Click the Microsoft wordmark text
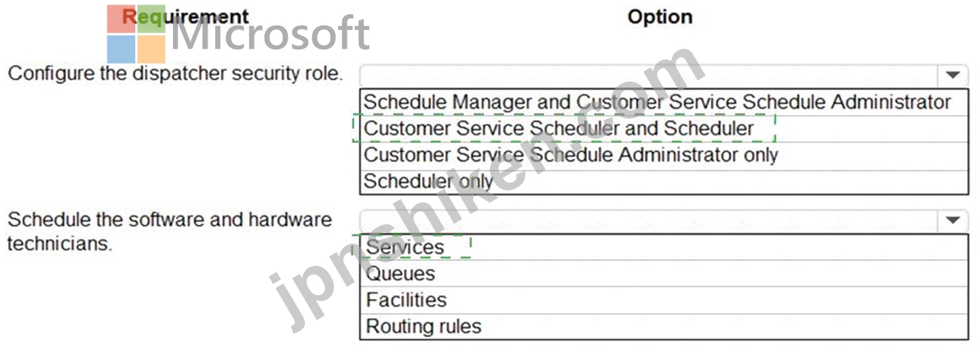980x360 pixels. point(269,34)
